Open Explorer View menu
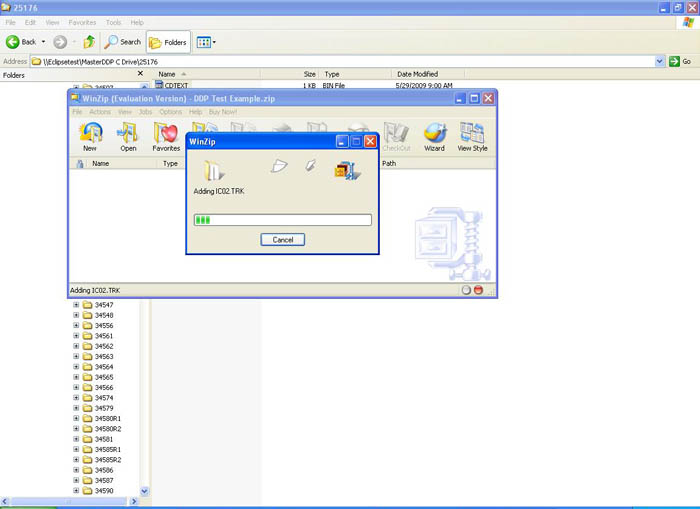 tap(52, 22)
